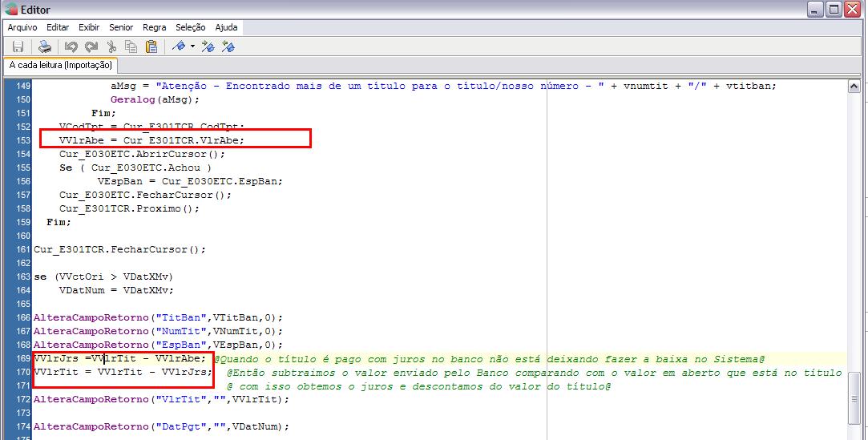Open the Exibir menu

click(x=89, y=27)
